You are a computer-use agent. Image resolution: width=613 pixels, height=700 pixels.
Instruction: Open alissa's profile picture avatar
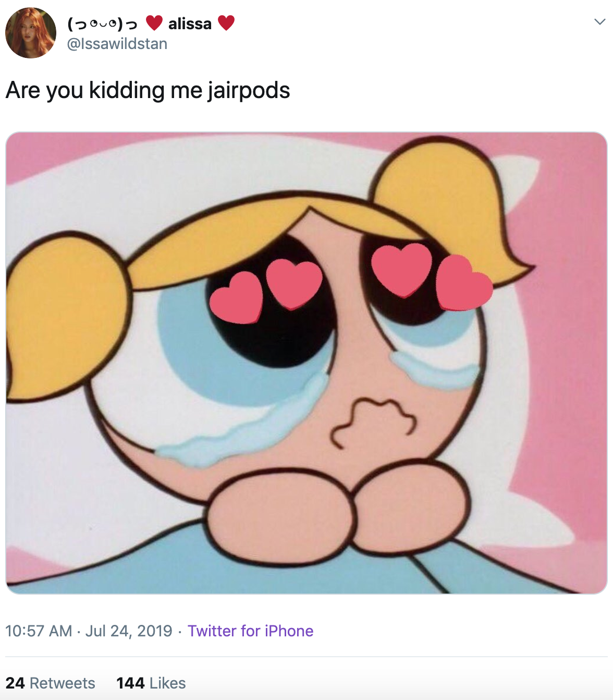(31, 32)
